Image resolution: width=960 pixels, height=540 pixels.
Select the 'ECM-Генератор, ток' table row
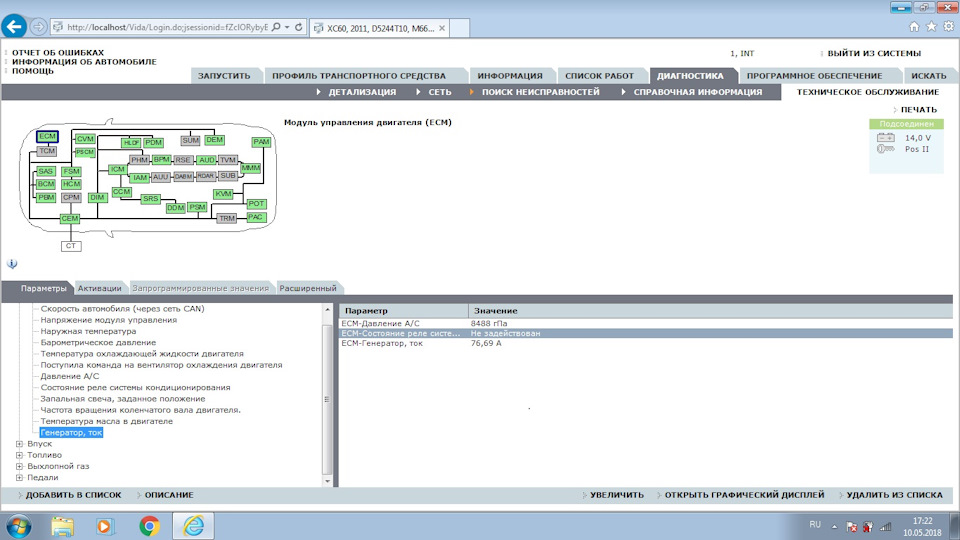pyautogui.click(x=646, y=343)
